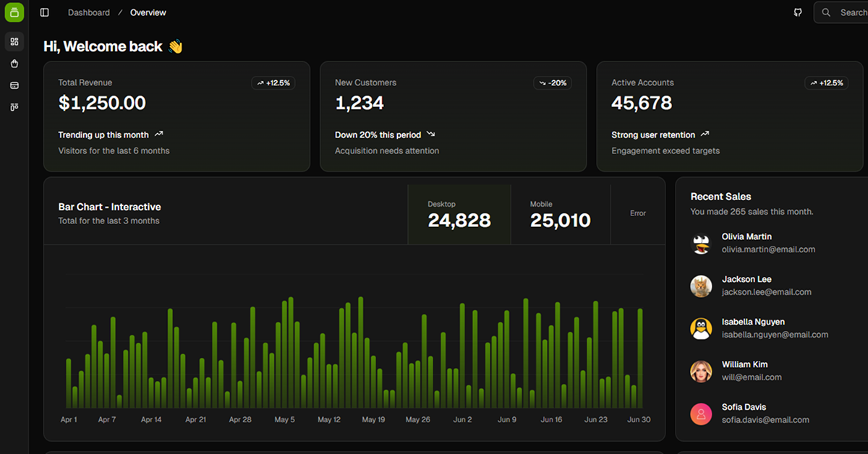Click the arrow after 'Strong user retention'

click(x=705, y=134)
